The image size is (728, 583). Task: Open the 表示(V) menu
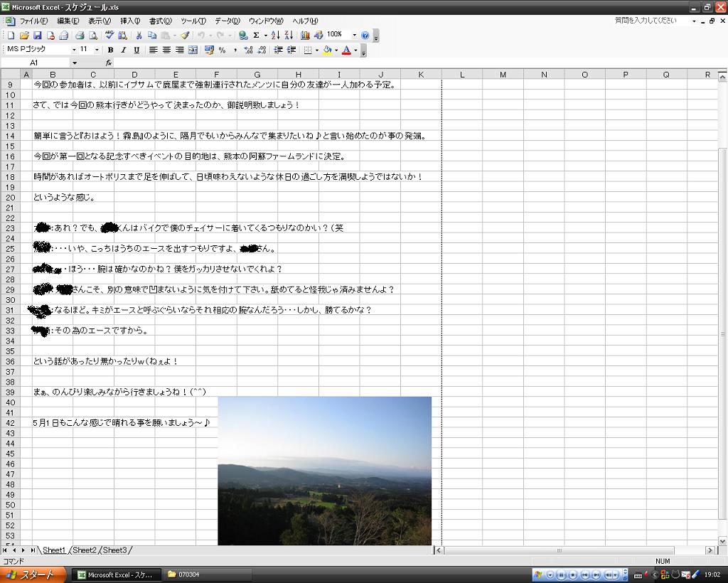pos(100,21)
